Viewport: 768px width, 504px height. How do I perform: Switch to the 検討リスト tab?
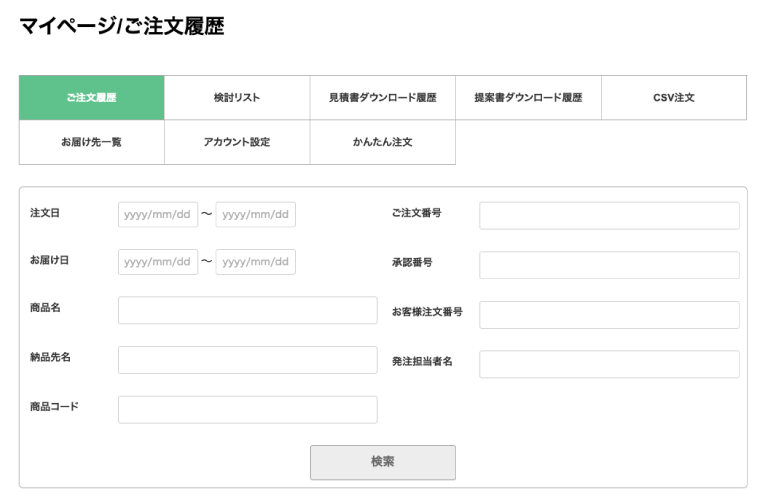(237, 98)
